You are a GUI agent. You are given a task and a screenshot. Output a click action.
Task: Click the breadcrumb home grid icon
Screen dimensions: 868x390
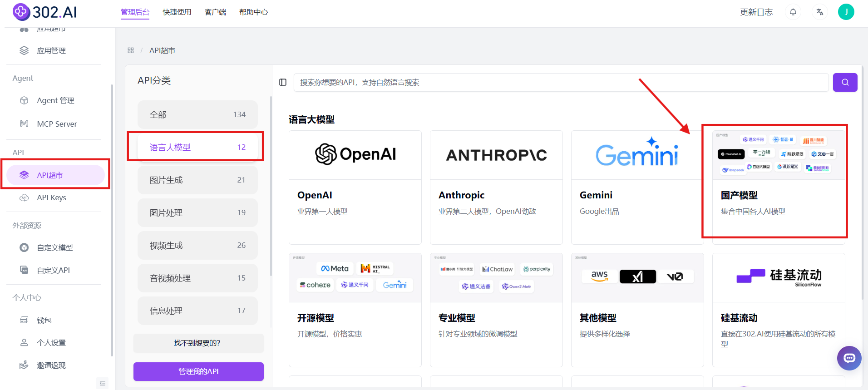131,50
